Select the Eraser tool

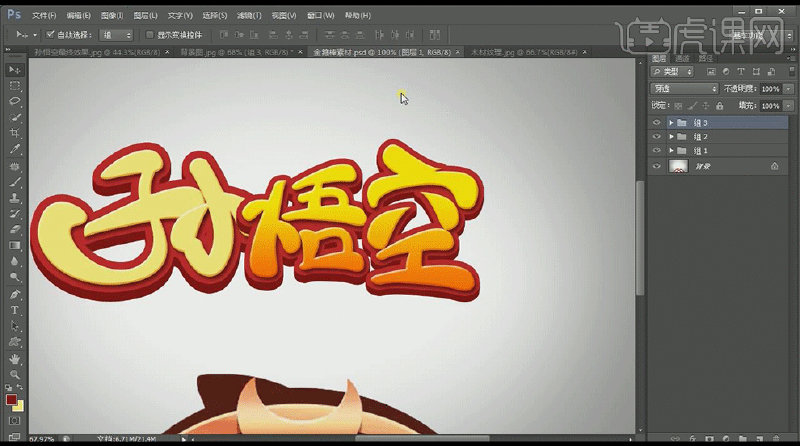[x=14, y=230]
